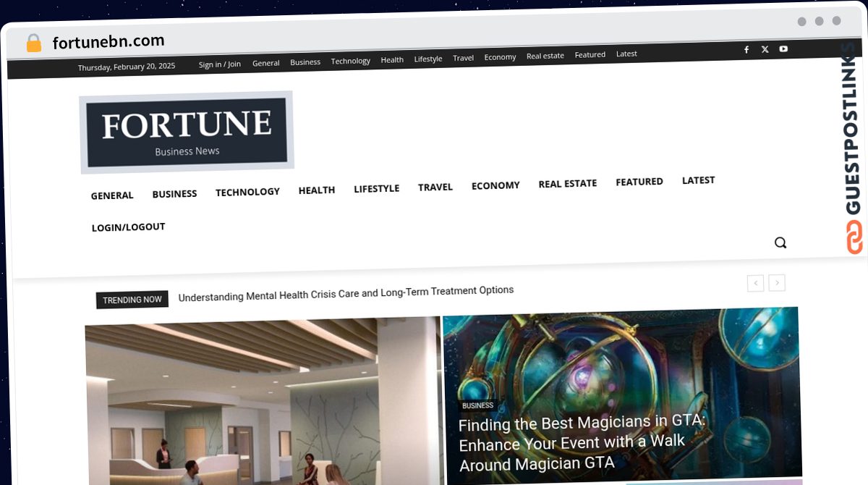The width and height of the screenshot is (868, 485).
Task: Click the BUSINESS category tag on article
Action: (x=477, y=405)
